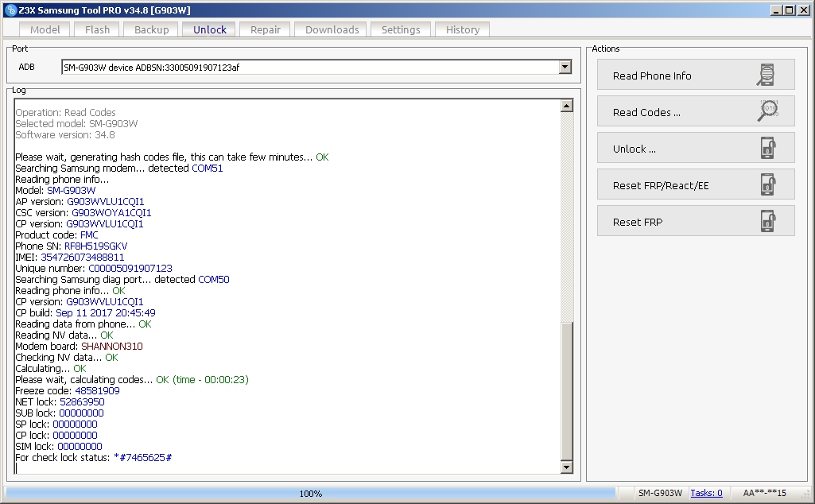
Task: Click the Model: SM-G903W log line
Action: tap(55, 191)
